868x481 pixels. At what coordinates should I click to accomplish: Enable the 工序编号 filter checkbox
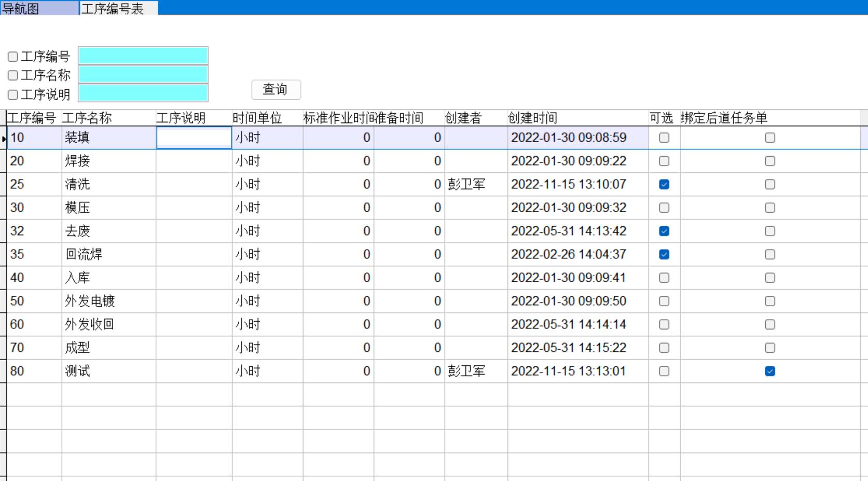13,57
